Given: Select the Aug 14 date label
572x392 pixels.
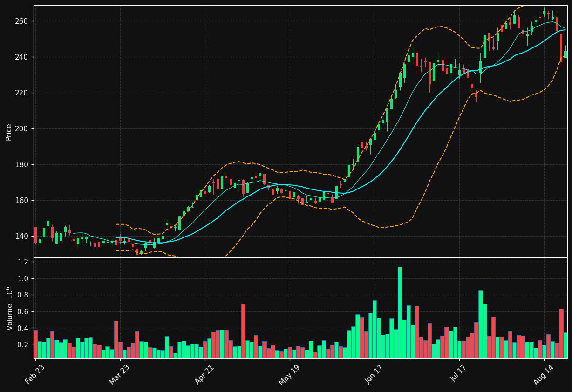Looking at the screenshot, I should [543, 374].
